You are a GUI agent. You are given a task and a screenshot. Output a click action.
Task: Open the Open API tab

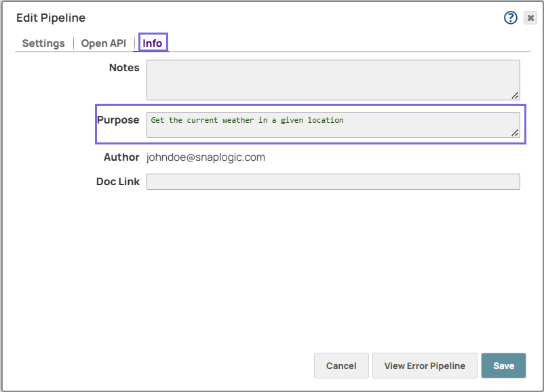tap(103, 43)
